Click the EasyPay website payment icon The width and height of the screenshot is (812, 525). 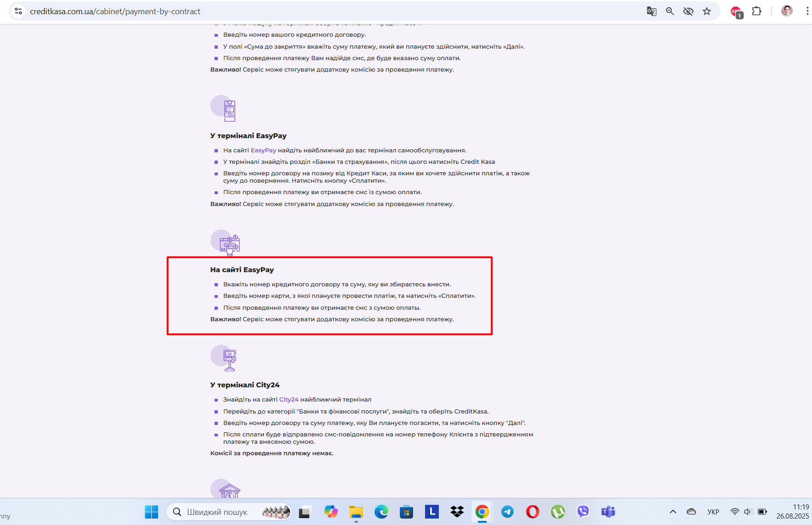pos(226,242)
